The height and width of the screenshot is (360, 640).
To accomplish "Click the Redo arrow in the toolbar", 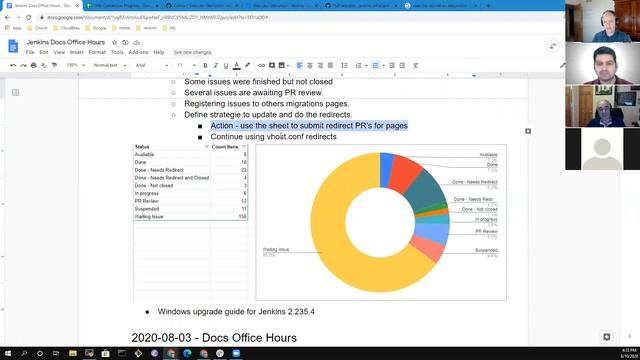I will pos(23,65).
